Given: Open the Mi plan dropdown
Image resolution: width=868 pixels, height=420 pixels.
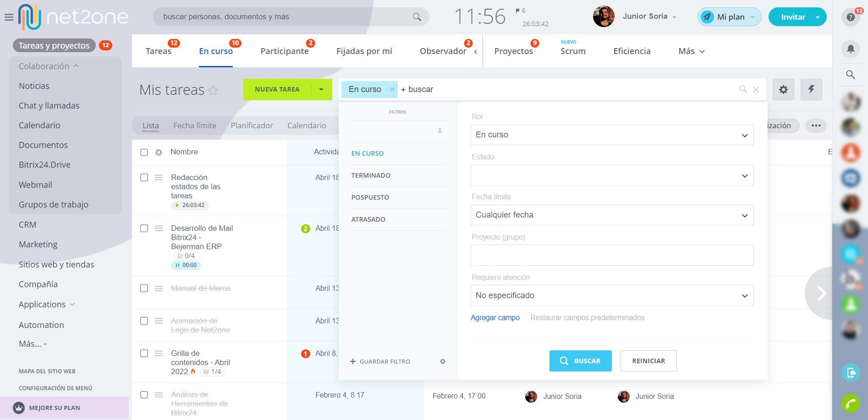Looking at the screenshot, I should pos(729,17).
